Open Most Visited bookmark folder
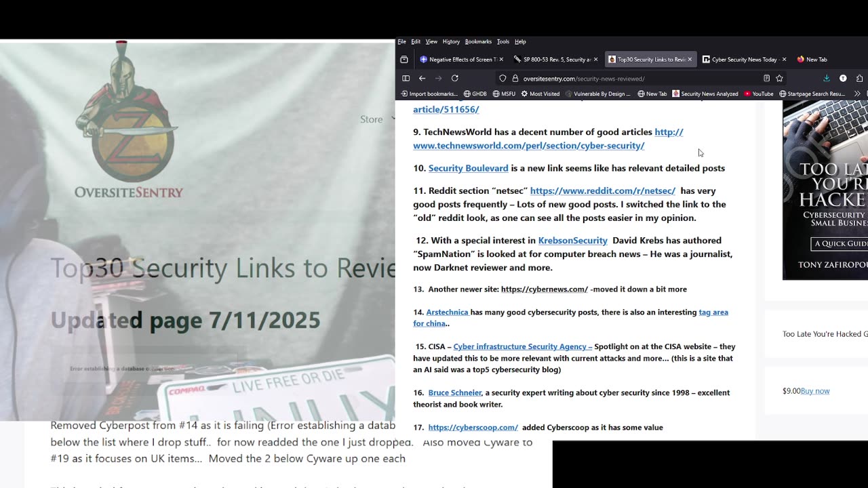The image size is (868, 488). (540, 94)
